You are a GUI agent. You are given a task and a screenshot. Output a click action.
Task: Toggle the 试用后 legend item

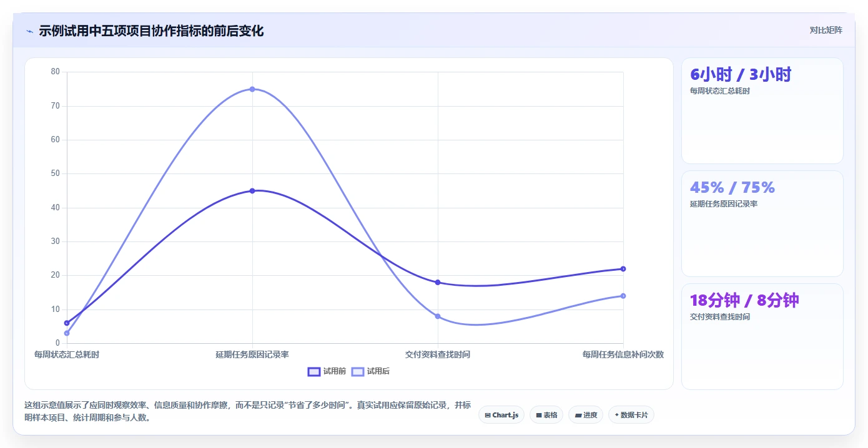(370, 371)
